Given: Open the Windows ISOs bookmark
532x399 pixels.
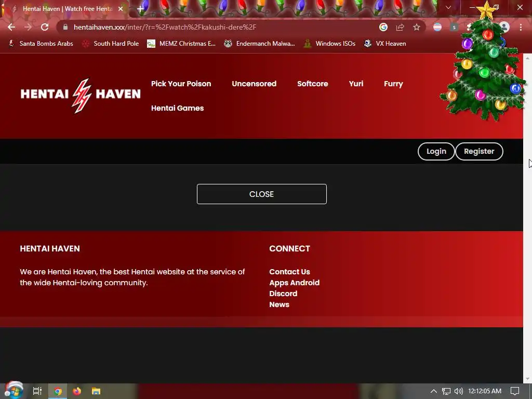Looking at the screenshot, I should click(x=329, y=44).
